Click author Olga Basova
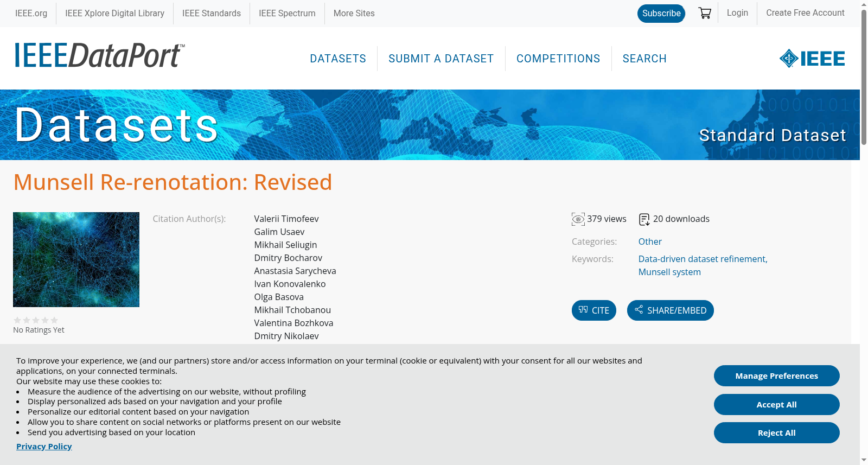 point(279,297)
